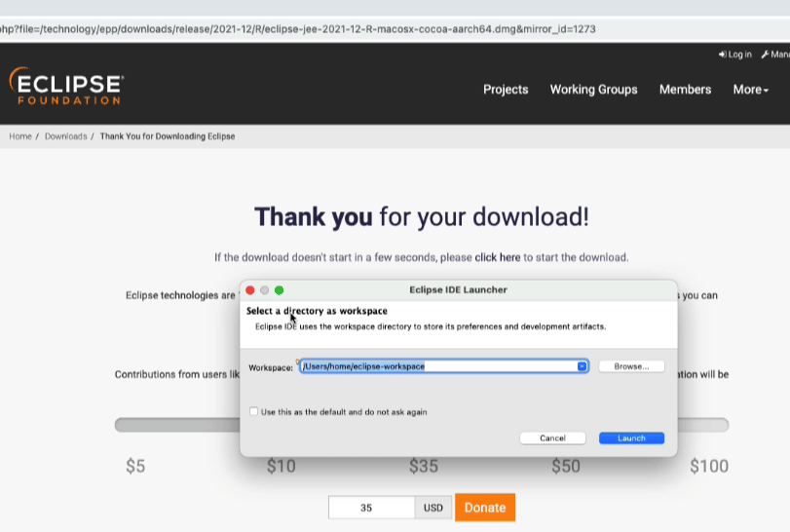The image size is (790, 532).
Task: Click the USD currency label
Action: coord(433,508)
